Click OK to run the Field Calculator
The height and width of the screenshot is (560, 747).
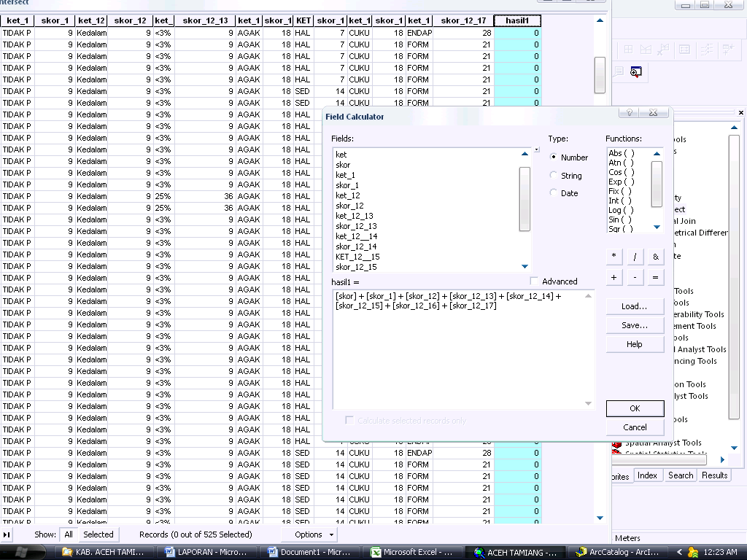pos(634,408)
